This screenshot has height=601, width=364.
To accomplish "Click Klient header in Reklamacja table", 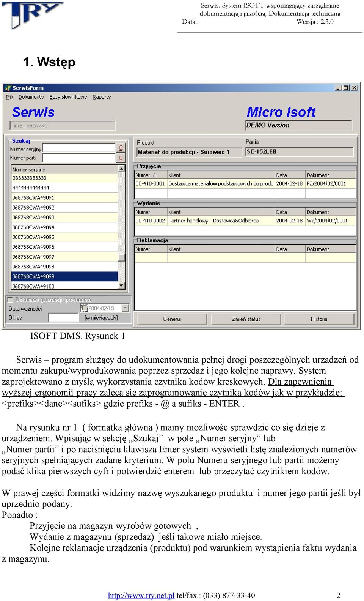I will (x=221, y=249).
